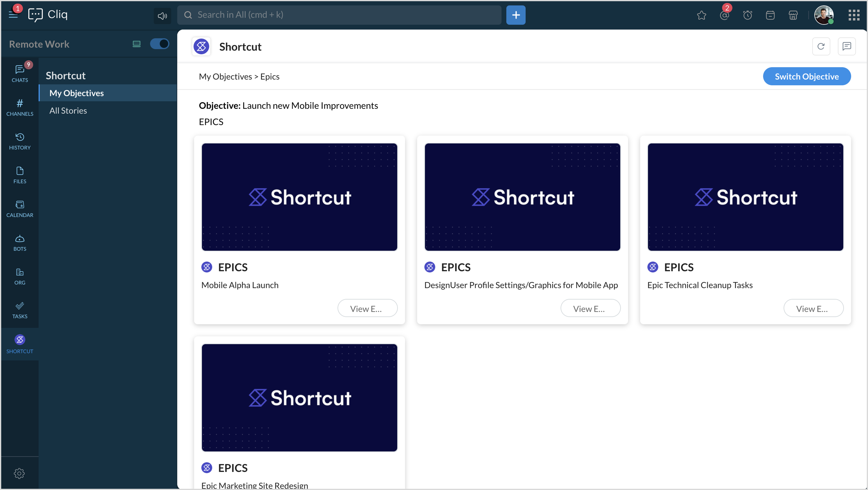Click the Switch Objective button
The height and width of the screenshot is (490, 868).
(x=806, y=77)
